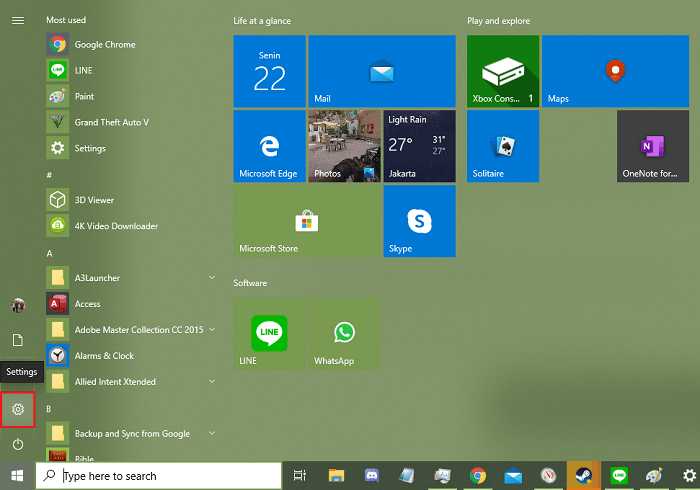Screen dimensions: 700x490
Task: Open the Documents icon in the Start sidebar
Action: pyautogui.click(x=17, y=340)
